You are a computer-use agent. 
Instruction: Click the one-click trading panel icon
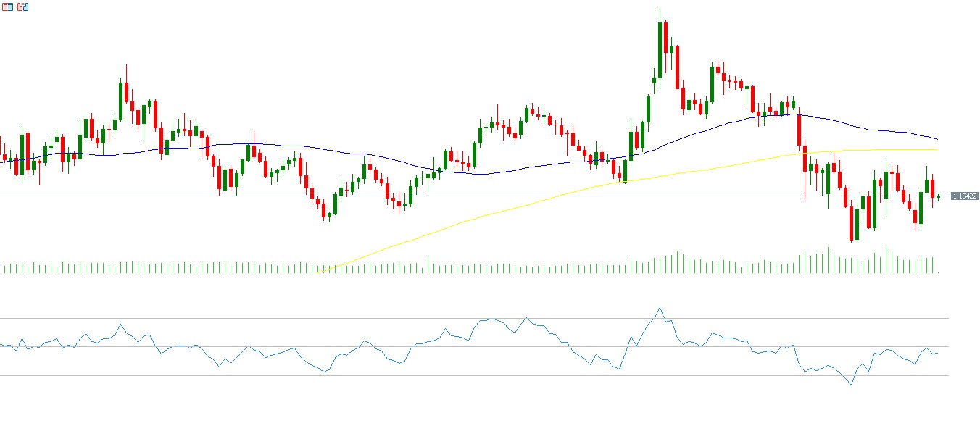point(23,7)
